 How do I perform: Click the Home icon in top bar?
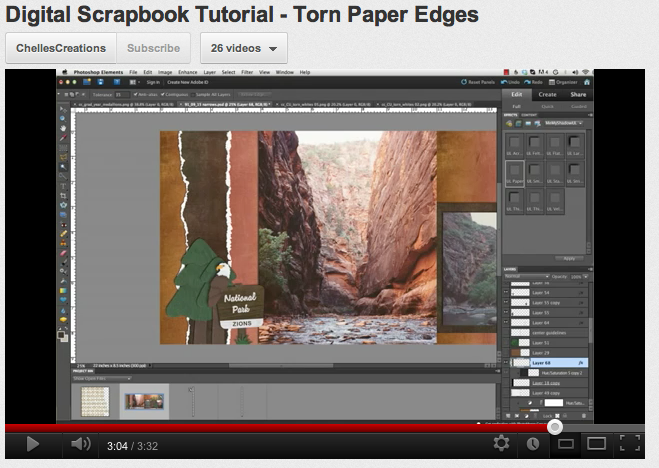(x=587, y=82)
